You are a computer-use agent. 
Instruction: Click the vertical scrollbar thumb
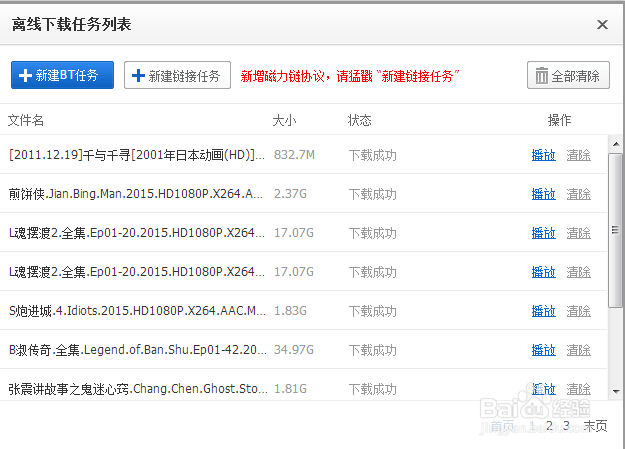coord(615,230)
